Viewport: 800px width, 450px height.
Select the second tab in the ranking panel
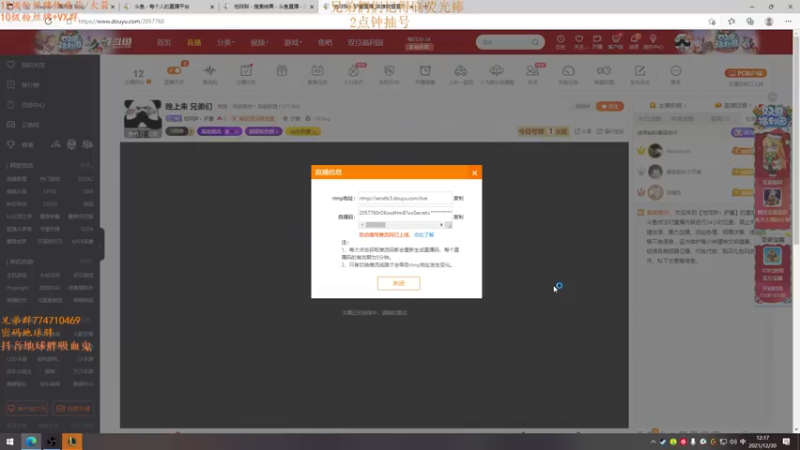[682, 119]
